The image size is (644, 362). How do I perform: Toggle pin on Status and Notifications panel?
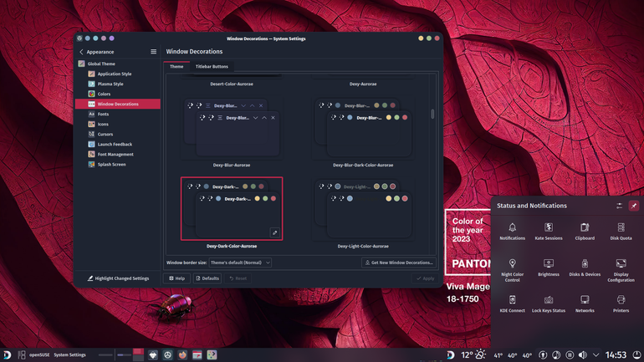tap(634, 206)
